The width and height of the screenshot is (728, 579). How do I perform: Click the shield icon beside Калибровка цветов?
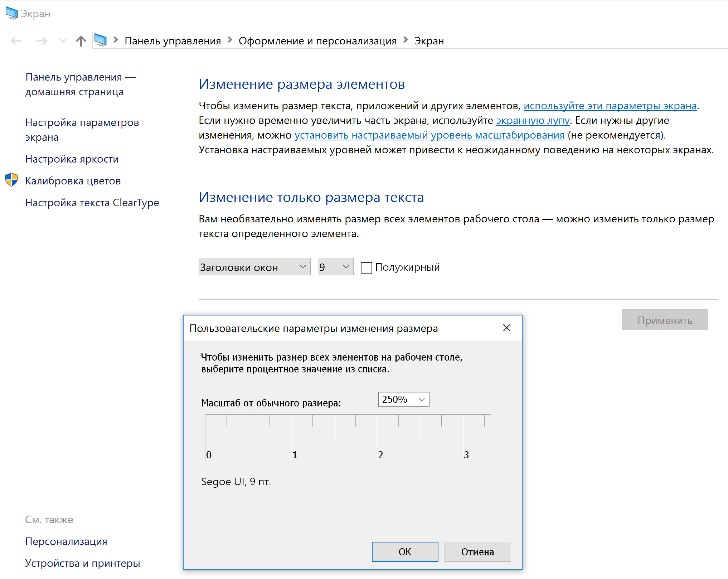(11, 180)
